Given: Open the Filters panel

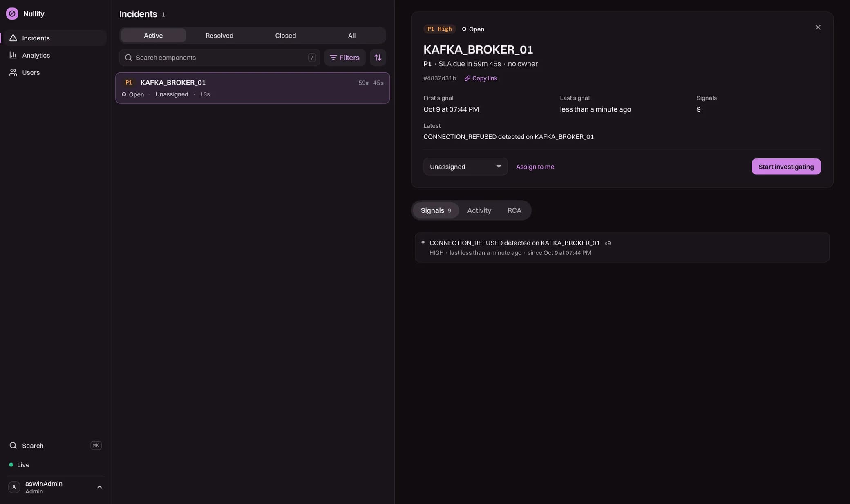Looking at the screenshot, I should pos(344,58).
